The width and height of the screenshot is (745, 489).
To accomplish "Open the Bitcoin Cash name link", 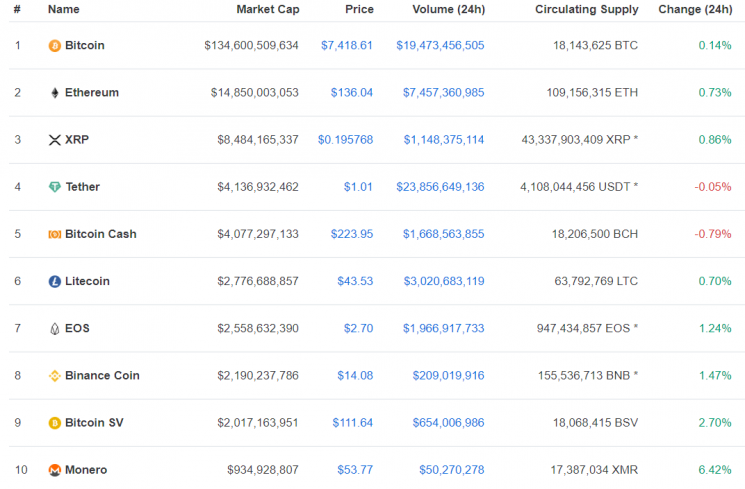I will pyautogui.click(x=101, y=234).
